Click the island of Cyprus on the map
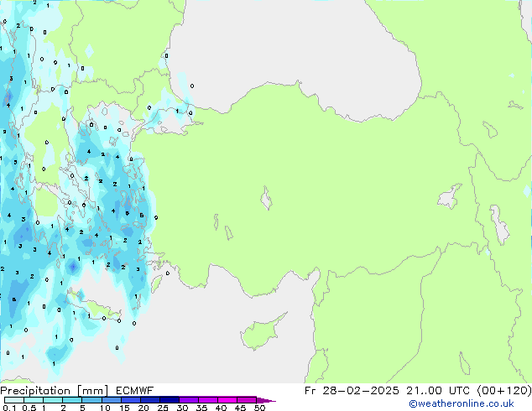Screen dimensions: 532x411 point(261,333)
